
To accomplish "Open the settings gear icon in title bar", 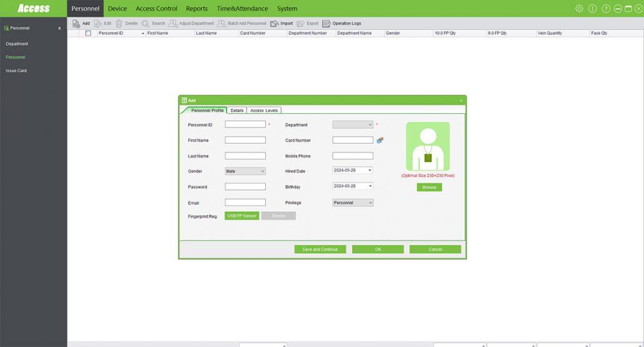I will (579, 9).
